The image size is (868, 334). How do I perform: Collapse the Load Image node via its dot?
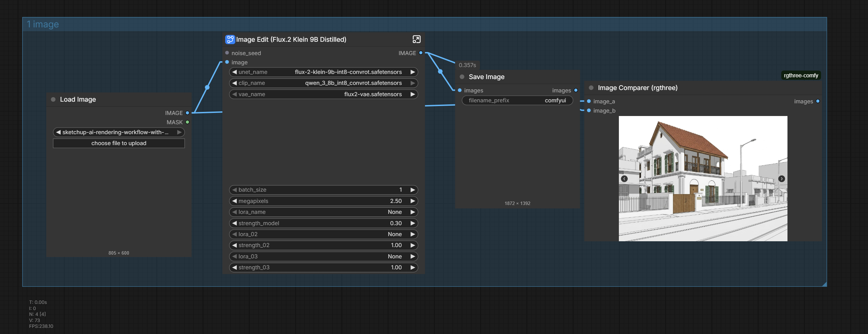[53, 100]
